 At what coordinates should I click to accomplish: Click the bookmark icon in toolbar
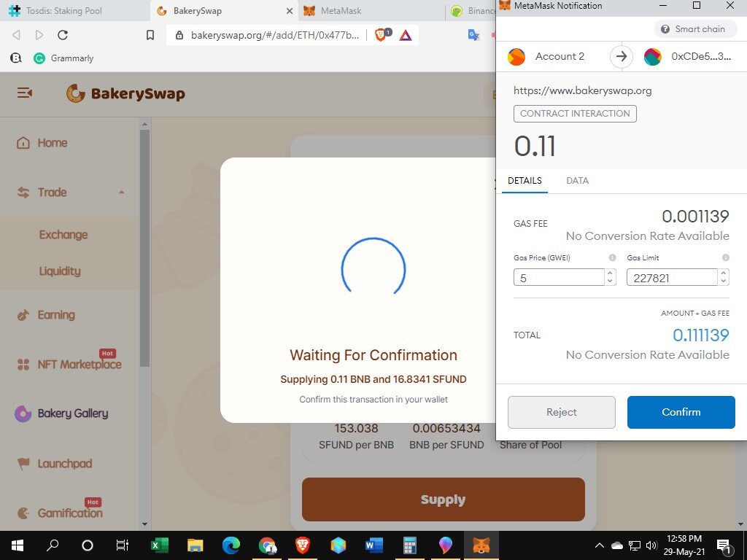[x=150, y=35]
